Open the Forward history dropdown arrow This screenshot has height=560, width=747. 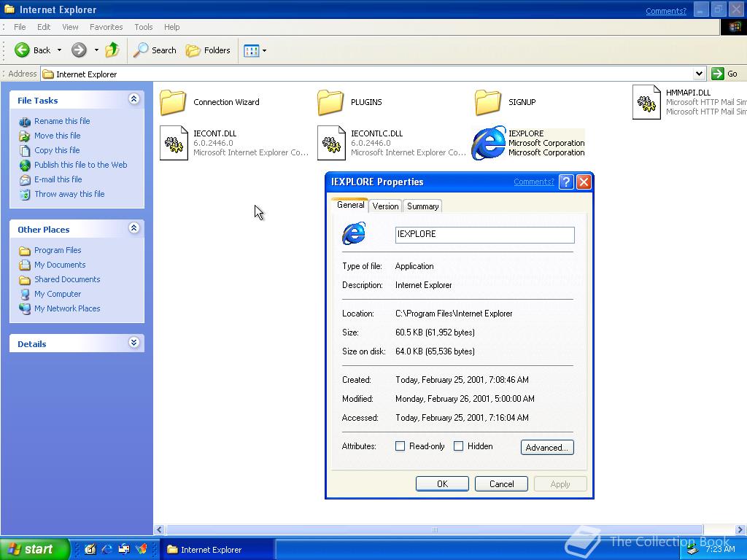point(96,50)
